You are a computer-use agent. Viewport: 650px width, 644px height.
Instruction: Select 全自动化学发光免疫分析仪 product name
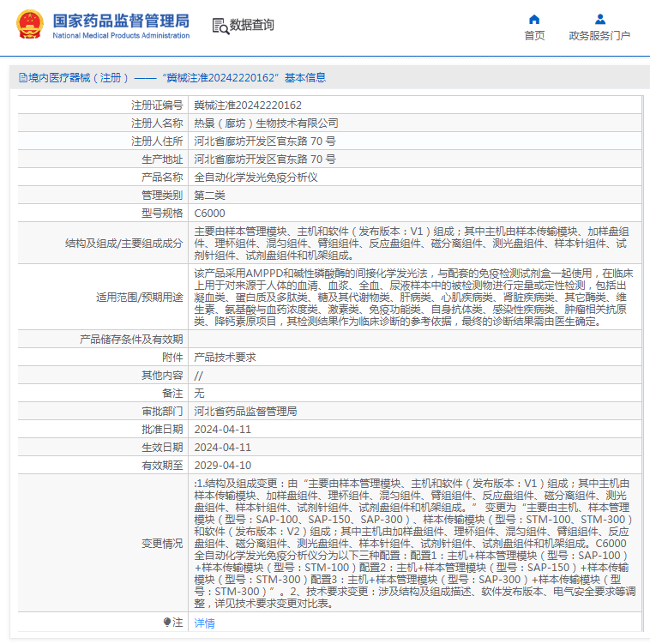tap(256, 178)
